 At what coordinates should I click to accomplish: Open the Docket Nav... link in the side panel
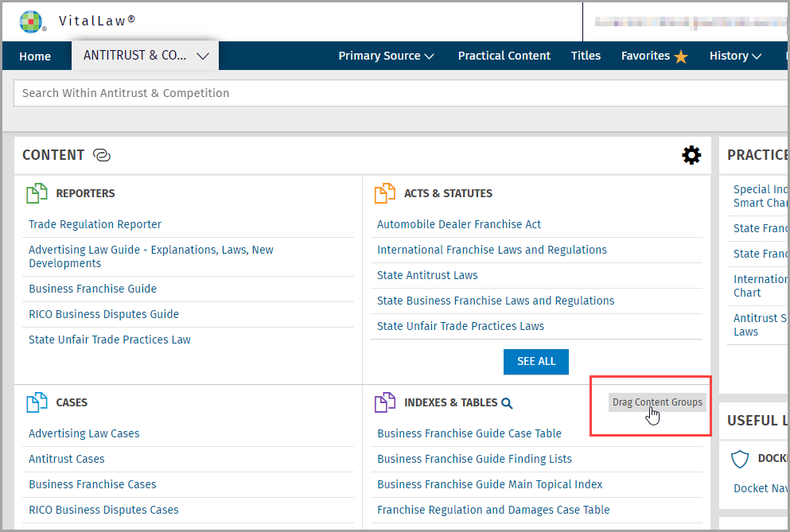tap(761, 489)
